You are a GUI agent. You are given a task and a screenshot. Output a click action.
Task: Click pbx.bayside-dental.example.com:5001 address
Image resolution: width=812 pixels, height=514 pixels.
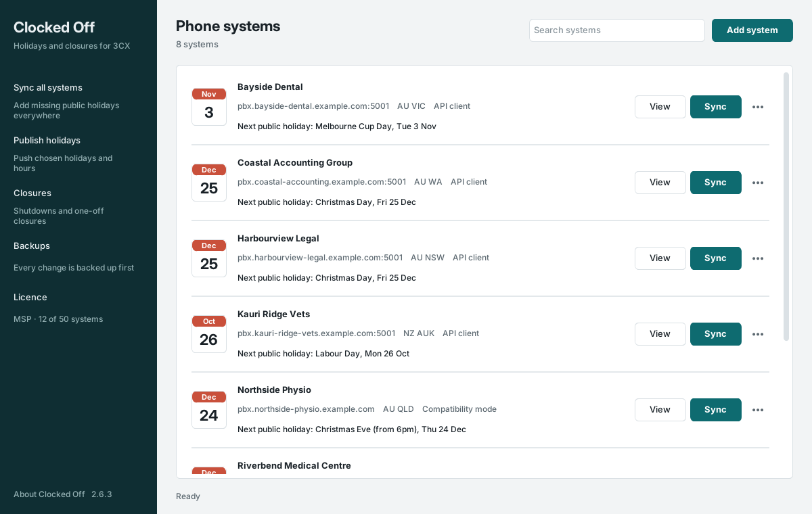(313, 106)
